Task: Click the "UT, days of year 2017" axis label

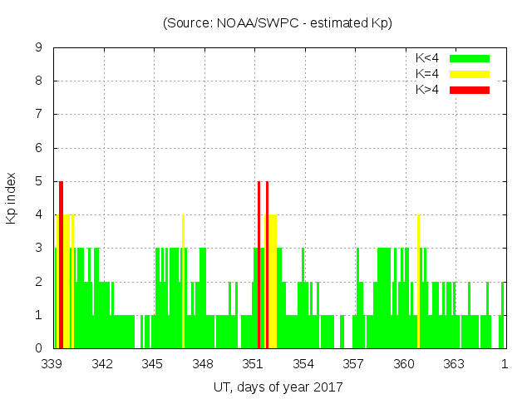Action: (278, 387)
